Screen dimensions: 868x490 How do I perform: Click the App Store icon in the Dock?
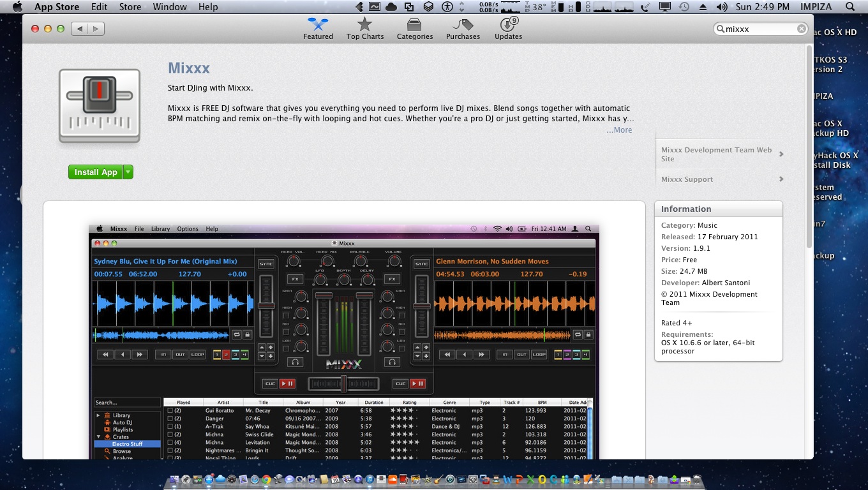(x=209, y=479)
